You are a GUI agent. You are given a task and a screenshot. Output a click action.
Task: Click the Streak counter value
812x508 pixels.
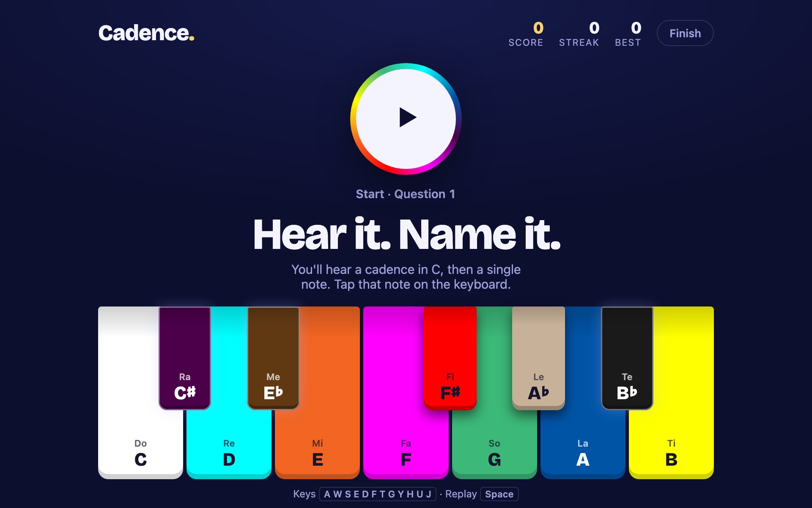pyautogui.click(x=594, y=28)
